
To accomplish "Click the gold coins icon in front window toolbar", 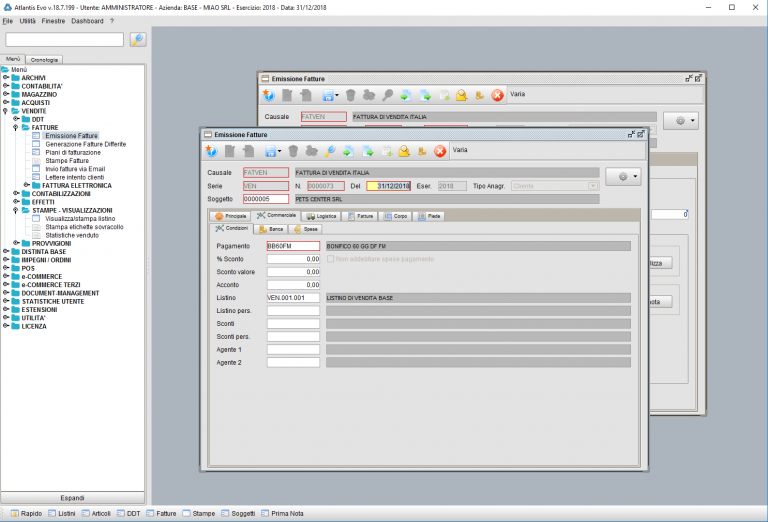I will click(x=422, y=151).
